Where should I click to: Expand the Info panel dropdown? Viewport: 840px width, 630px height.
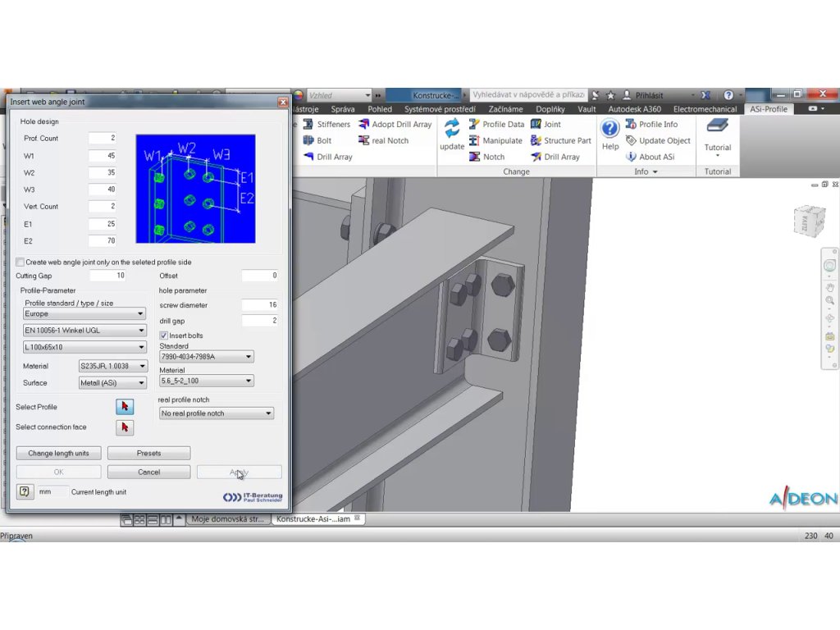point(646,172)
